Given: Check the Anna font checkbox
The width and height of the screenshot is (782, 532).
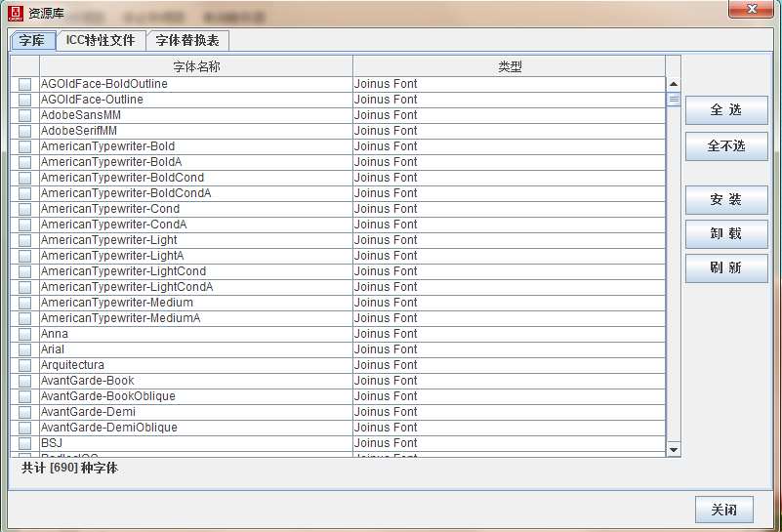Looking at the screenshot, I should coord(25,334).
